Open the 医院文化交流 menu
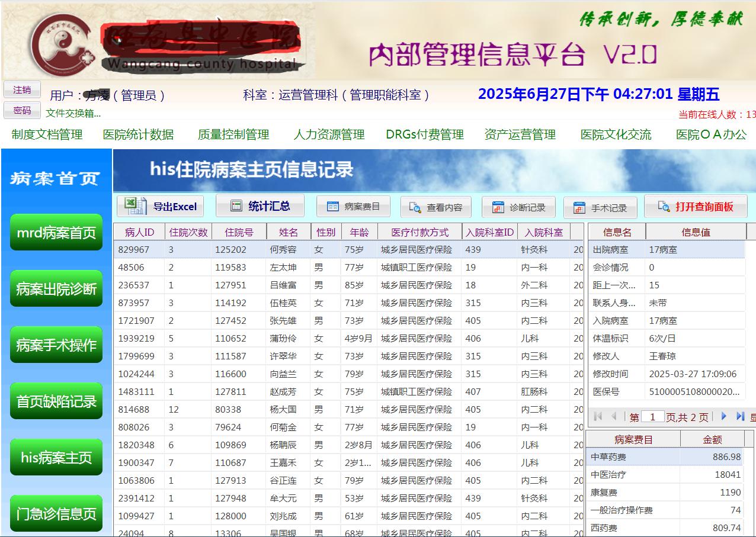 point(616,134)
